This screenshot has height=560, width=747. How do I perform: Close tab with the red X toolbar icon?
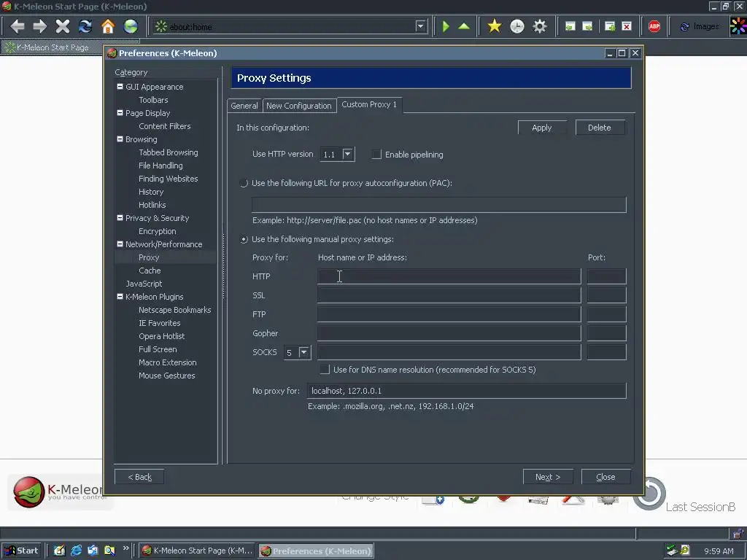pyautogui.click(x=627, y=26)
